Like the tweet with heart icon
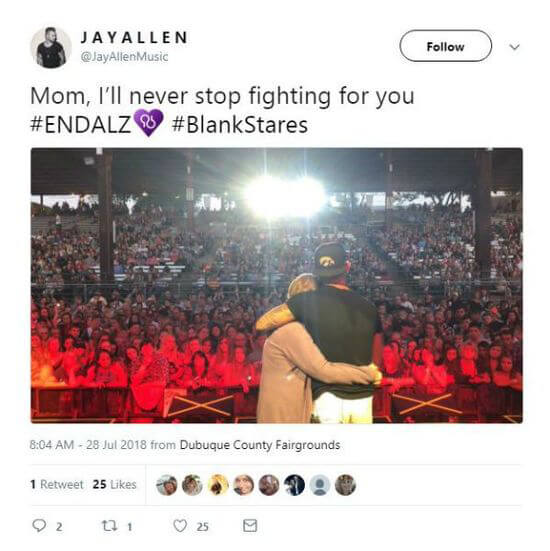The image size is (550, 551). [x=180, y=526]
